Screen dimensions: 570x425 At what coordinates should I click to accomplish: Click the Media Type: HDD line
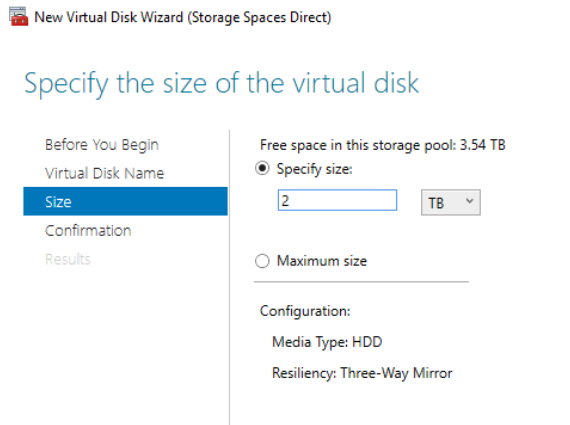click(327, 342)
